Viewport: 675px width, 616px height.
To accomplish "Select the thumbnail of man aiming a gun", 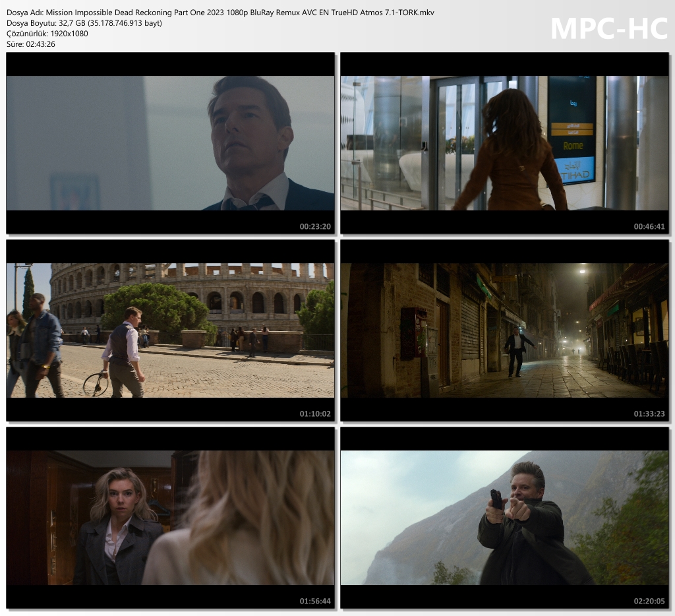I will tap(504, 518).
